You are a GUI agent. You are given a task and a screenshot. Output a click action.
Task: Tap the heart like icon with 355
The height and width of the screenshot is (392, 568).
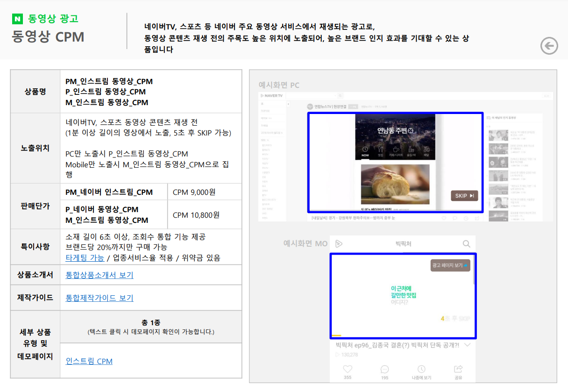point(348,369)
